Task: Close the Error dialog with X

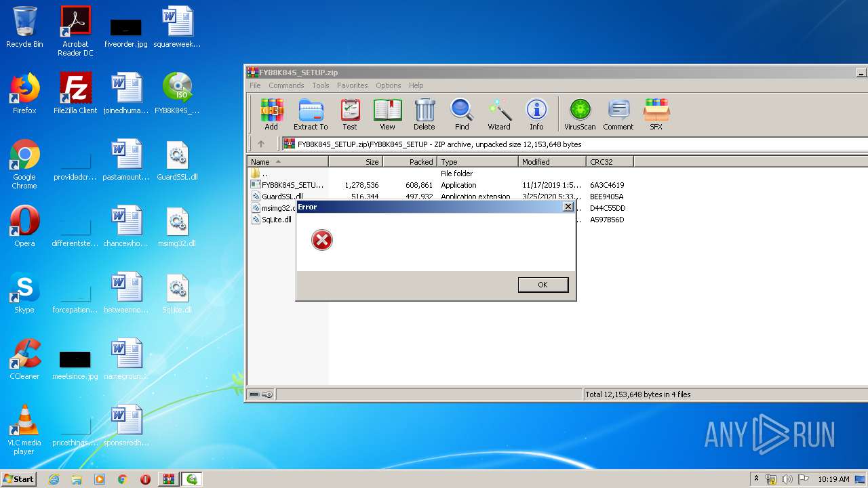Action: coord(568,207)
